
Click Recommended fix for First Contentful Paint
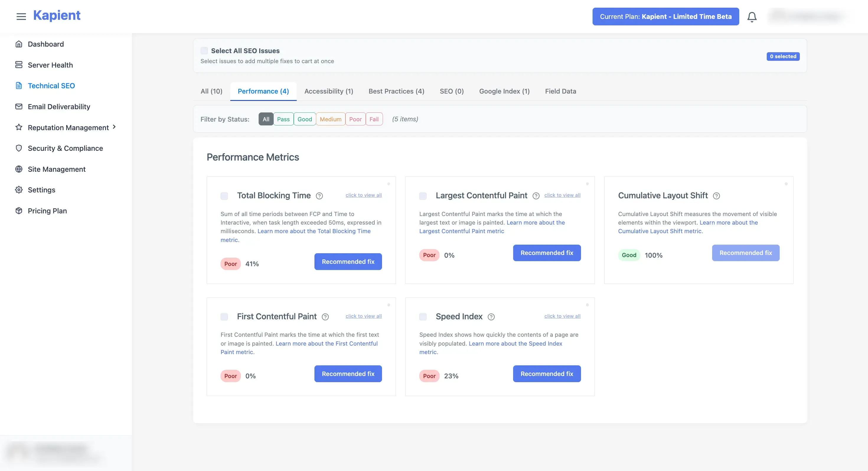point(348,374)
